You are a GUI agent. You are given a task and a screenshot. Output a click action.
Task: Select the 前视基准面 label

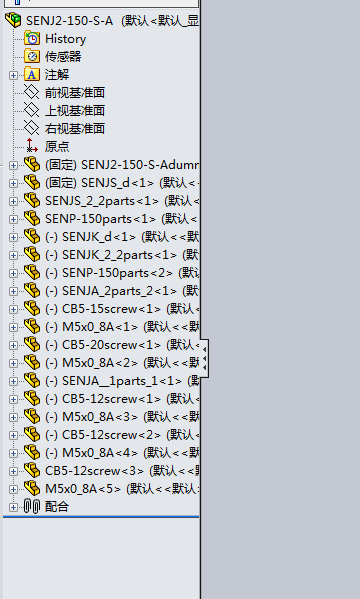(x=75, y=92)
